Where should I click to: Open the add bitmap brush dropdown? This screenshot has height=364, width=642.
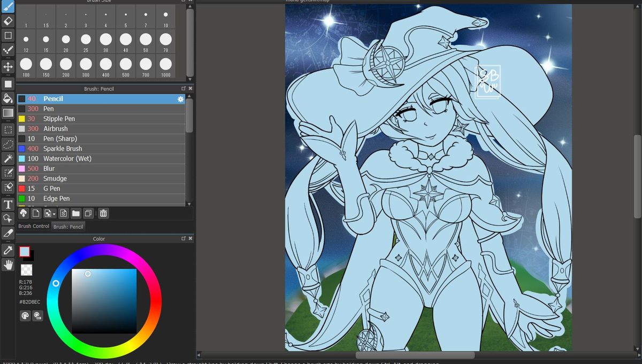coord(50,213)
